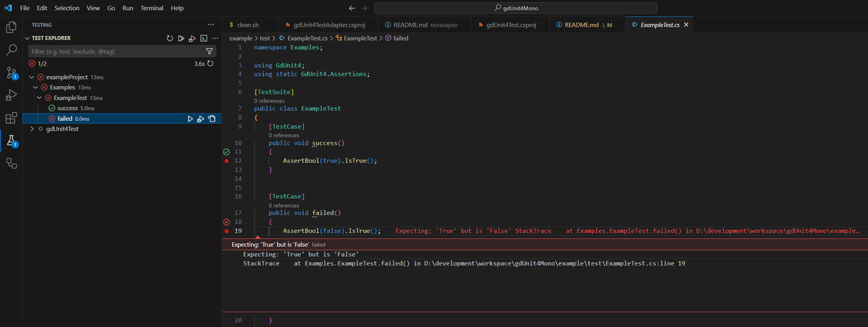This screenshot has width=868, height=327.
Task: Click the inline red error message on line 19
Action: [627, 231]
